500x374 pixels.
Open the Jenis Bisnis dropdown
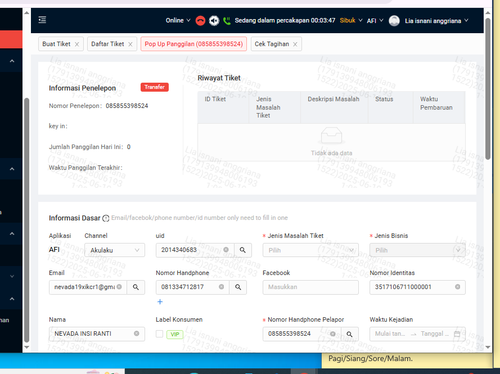point(417,250)
